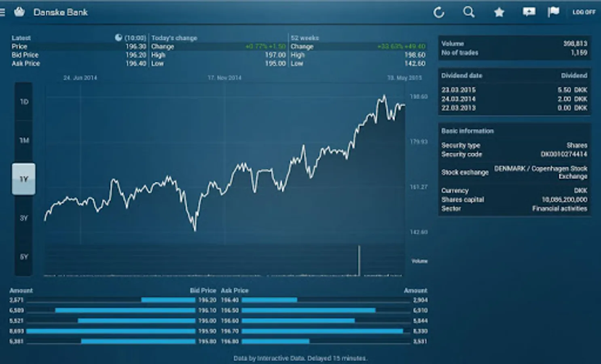Image resolution: width=601 pixels, height=364 pixels.
Task: Click the Ask Price column header
Action: pyautogui.click(x=235, y=290)
